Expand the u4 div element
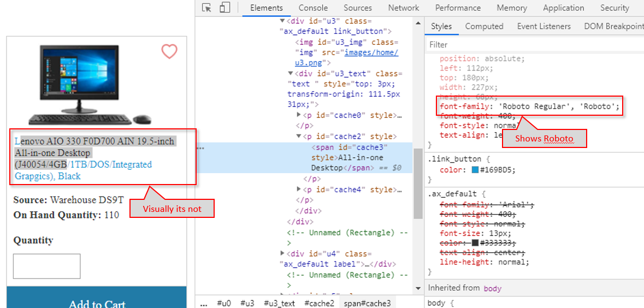644x308 pixels. (x=282, y=253)
